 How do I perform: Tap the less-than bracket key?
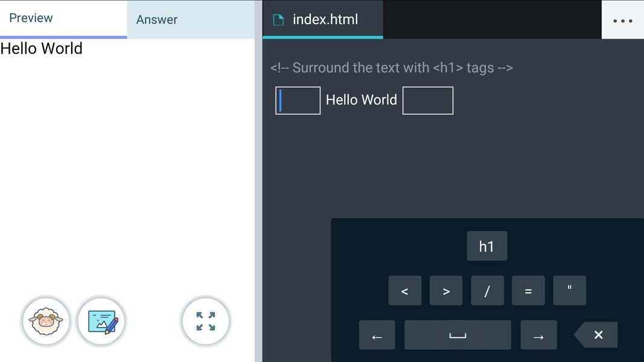405,291
